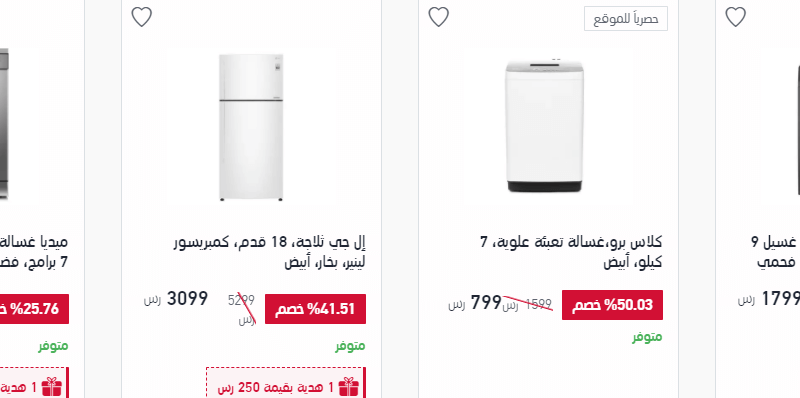800x398 pixels.
Task: Click gift icon on Midea washer card
Action: pyautogui.click(x=52, y=387)
